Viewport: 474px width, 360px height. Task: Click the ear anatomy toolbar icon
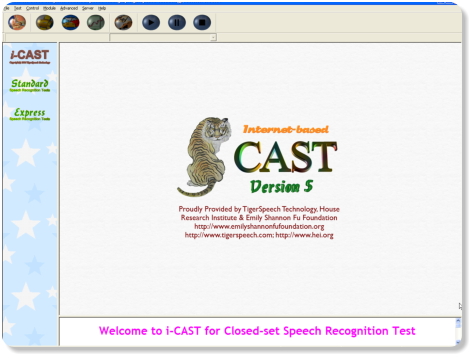coord(17,23)
